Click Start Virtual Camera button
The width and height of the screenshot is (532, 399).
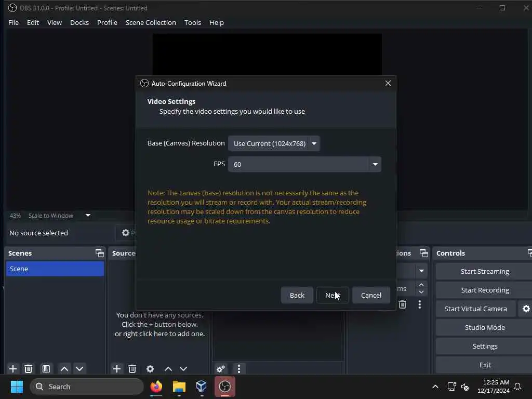(x=476, y=309)
